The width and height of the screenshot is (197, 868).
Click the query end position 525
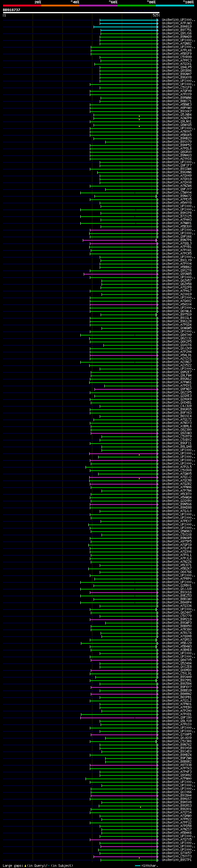tap(155, 15)
